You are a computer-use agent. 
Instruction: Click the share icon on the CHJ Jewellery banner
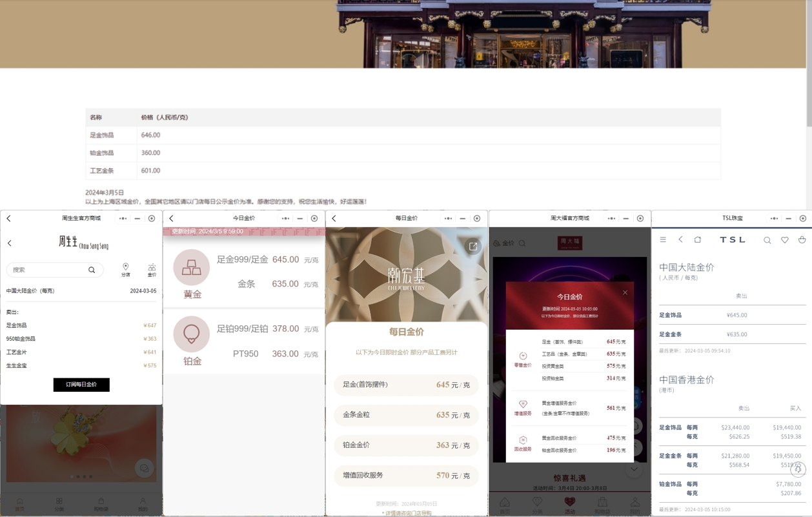[x=473, y=247]
